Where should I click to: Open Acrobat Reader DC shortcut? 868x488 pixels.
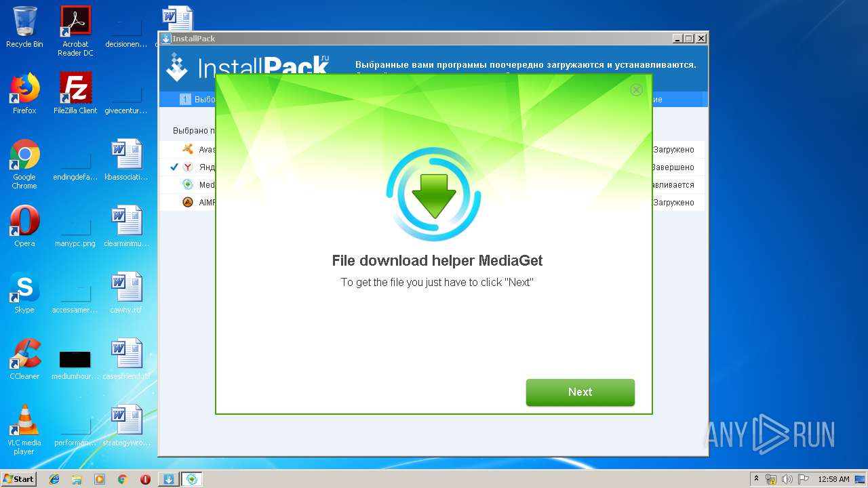point(75,31)
